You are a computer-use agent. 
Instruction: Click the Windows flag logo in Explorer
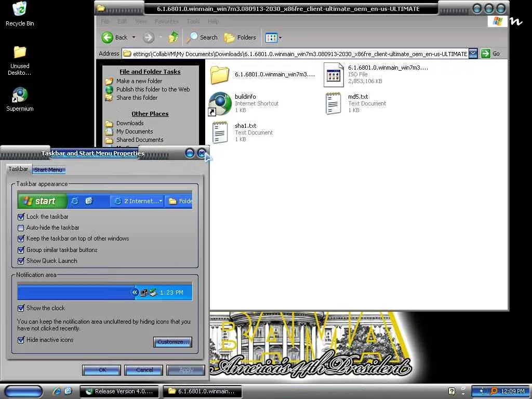497,21
